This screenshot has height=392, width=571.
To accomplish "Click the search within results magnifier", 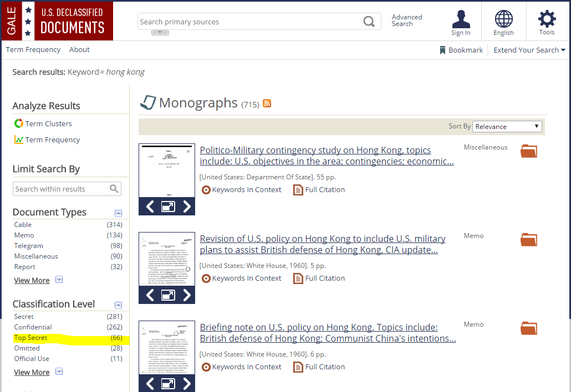I will [114, 189].
